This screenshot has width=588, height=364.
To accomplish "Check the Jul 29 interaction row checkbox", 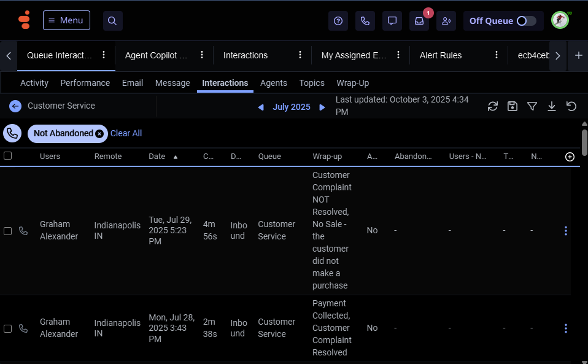I will 8,231.
